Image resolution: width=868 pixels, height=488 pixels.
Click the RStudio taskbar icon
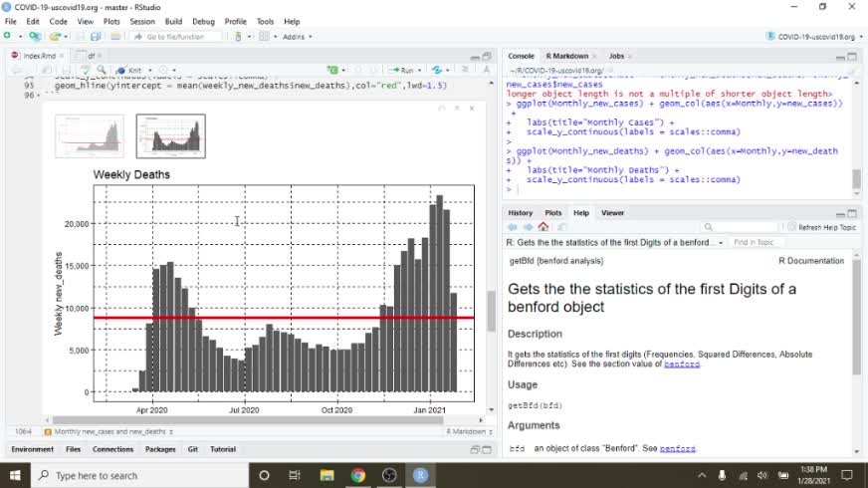420,475
